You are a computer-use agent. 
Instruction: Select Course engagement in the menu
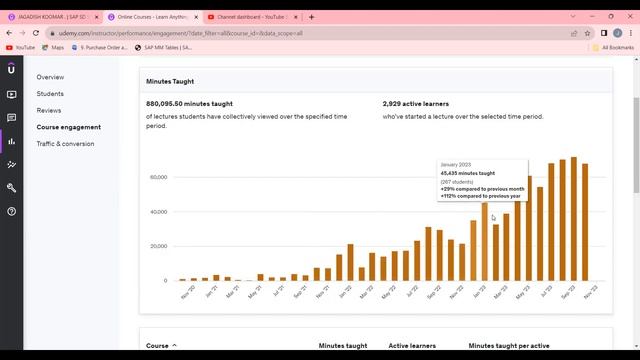pyautogui.click(x=69, y=127)
